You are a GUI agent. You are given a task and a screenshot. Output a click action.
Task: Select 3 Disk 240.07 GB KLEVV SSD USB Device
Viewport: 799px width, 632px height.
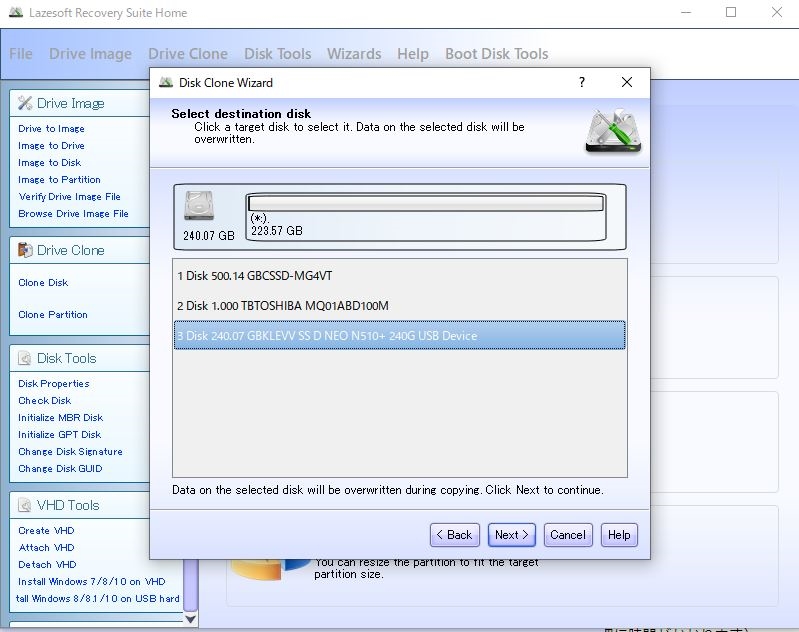tap(400, 335)
